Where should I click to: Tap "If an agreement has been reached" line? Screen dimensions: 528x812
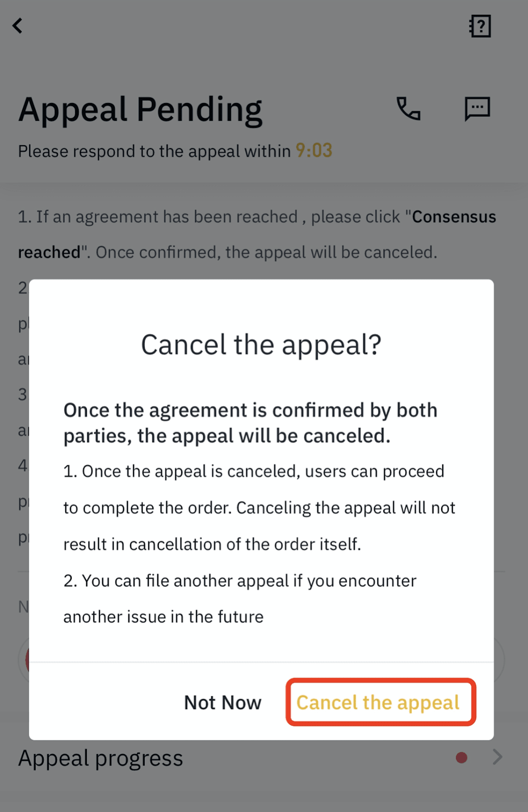[x=158, y=217]
